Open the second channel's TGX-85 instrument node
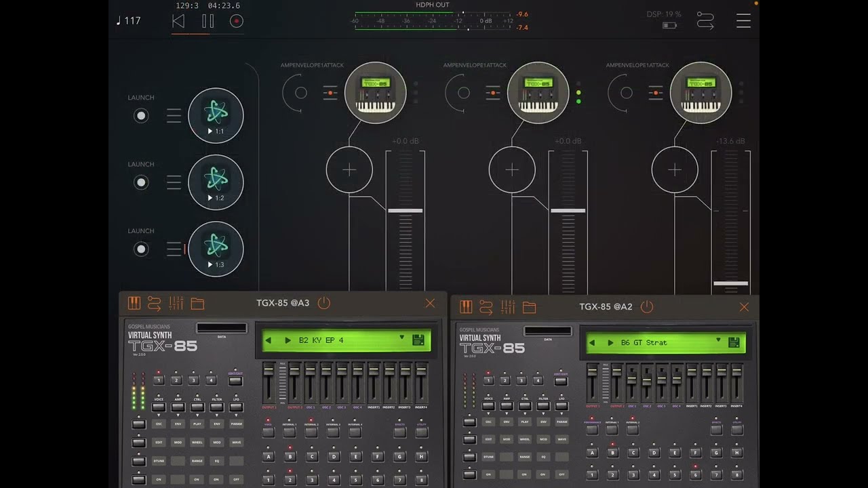The height and width of the screenshot is (488, 868). click(538, 92)
